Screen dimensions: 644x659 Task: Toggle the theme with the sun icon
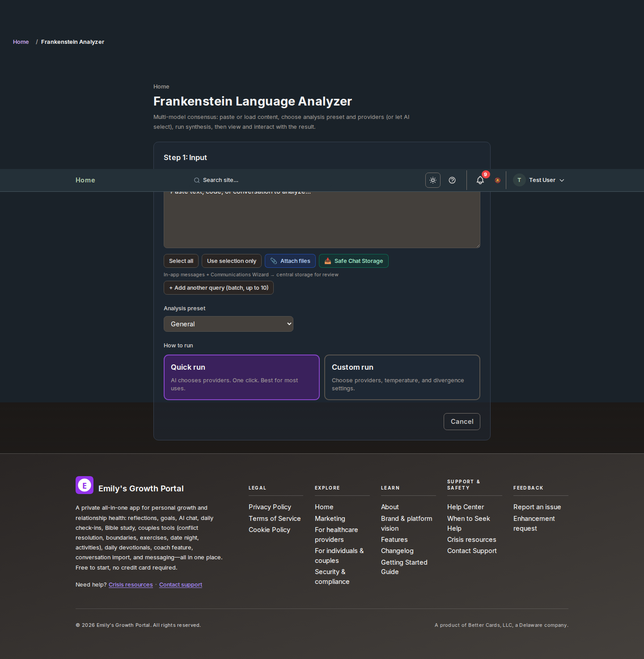click(432, 180)
